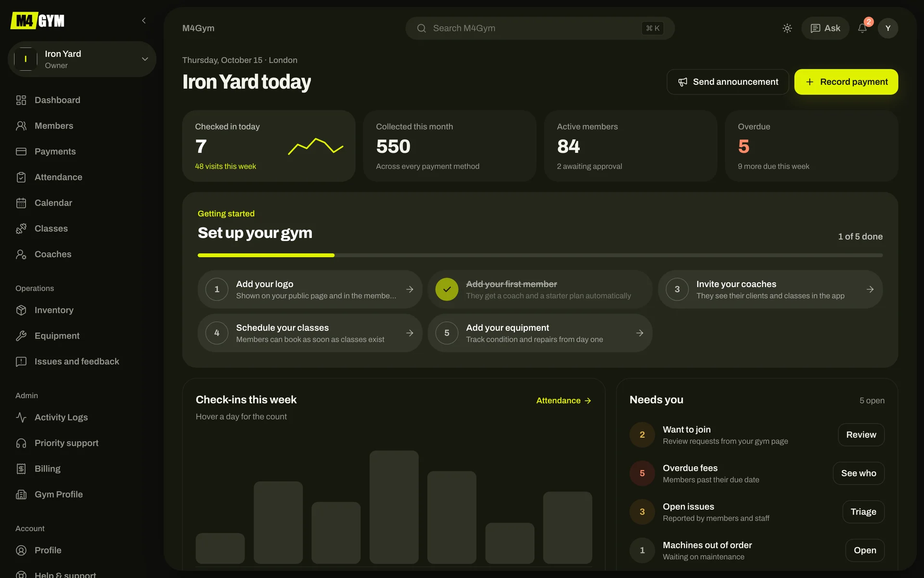Click See who for Overdue fees
The image size is (924, 578).
click(x=859, y=473)
